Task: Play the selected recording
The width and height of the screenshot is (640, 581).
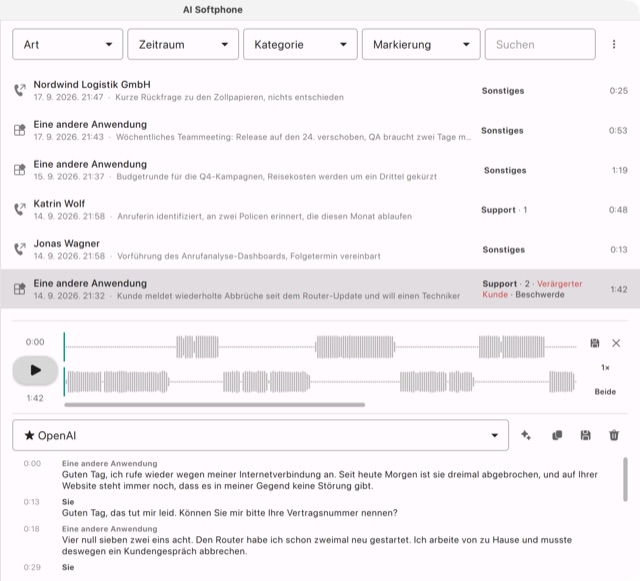Action: coord(36,370)
